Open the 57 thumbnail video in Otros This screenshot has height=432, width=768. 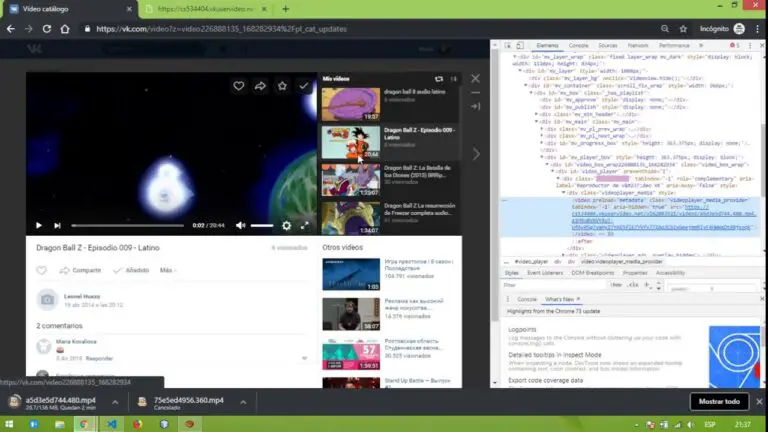click(x=351, y=354)
